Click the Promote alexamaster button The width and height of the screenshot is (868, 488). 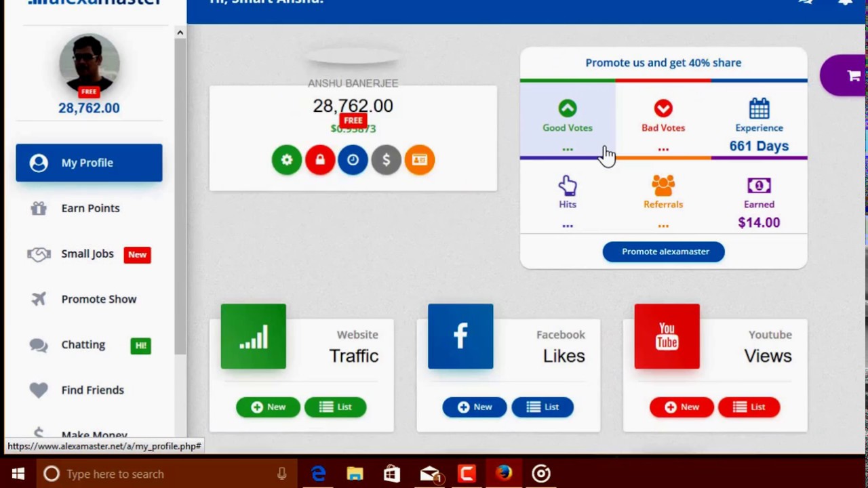click(x=664, y=251)
